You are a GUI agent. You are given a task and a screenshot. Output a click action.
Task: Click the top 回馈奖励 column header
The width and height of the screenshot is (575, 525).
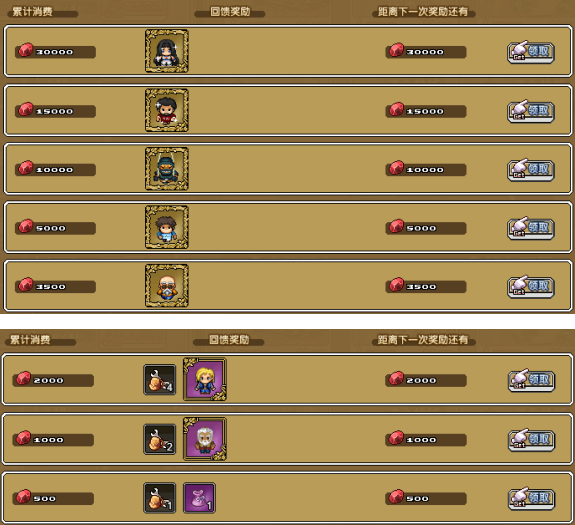tap(230, 12)
